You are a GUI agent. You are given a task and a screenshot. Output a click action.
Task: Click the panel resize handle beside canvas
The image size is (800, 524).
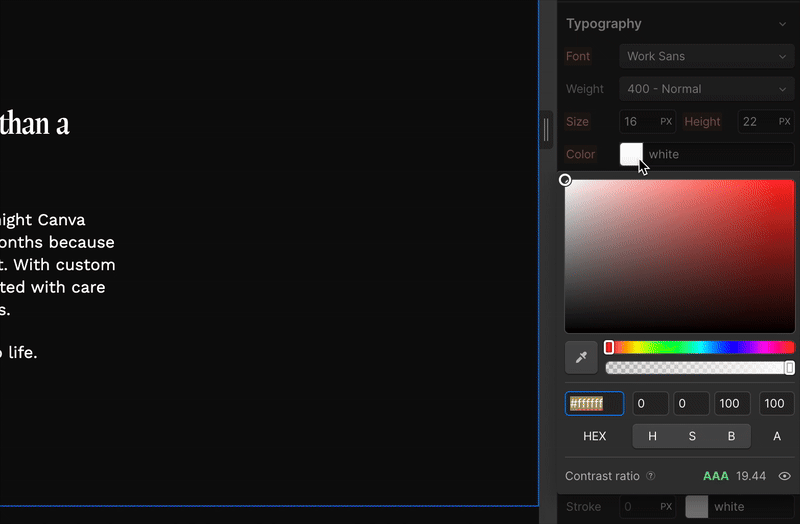(546, 130)
